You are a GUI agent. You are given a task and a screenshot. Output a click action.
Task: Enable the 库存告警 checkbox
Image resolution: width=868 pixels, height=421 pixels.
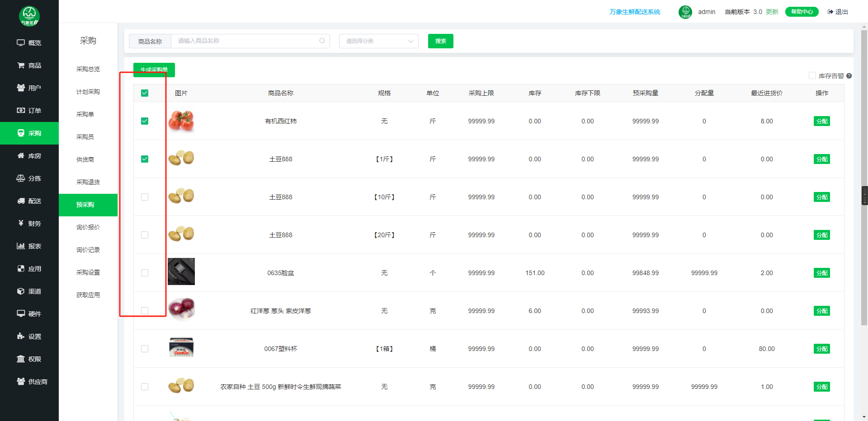[x=812, y=76]
